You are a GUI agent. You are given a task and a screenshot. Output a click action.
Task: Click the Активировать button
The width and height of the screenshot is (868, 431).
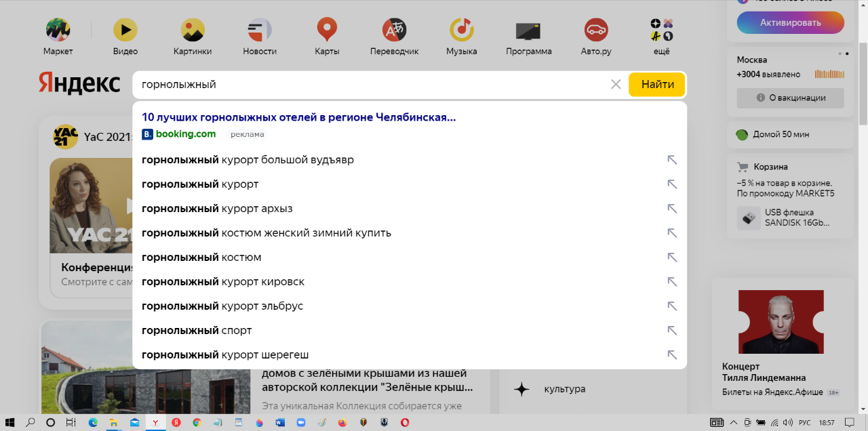coord(790,22)
